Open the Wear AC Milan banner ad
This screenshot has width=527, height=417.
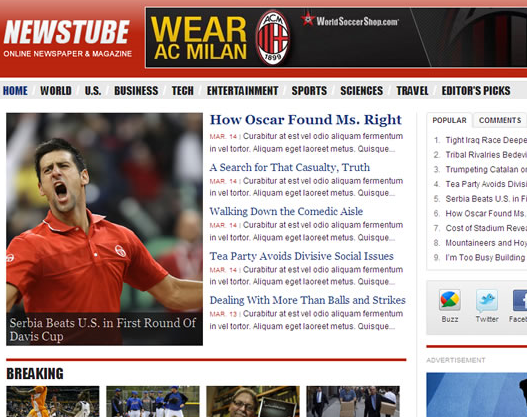point(336,38)
